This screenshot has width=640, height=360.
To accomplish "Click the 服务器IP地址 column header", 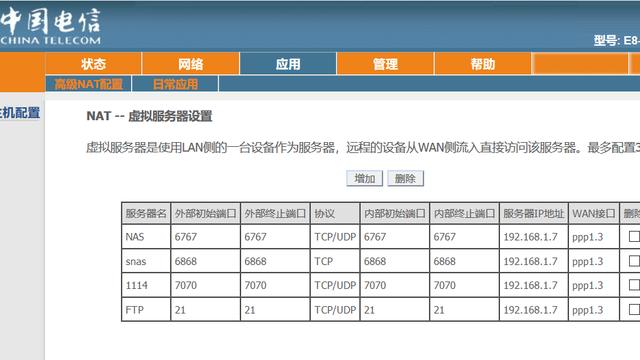I will click(x=533, y=213).
